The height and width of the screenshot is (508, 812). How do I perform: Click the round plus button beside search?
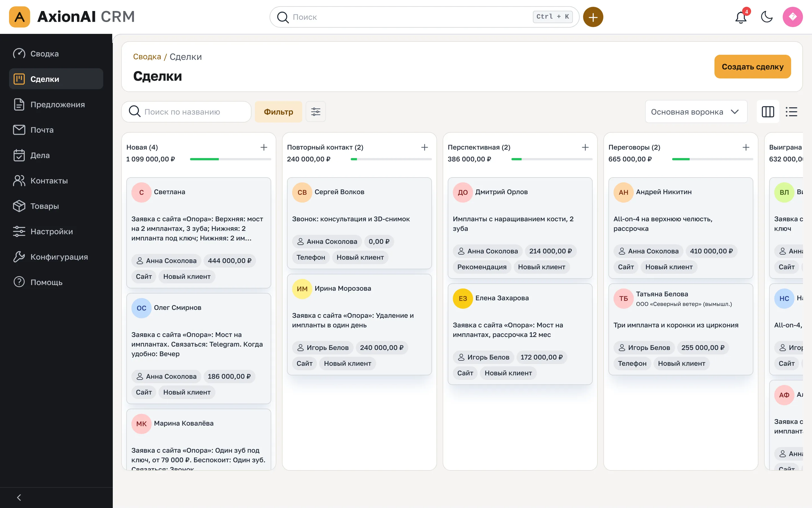click(593, 17)
